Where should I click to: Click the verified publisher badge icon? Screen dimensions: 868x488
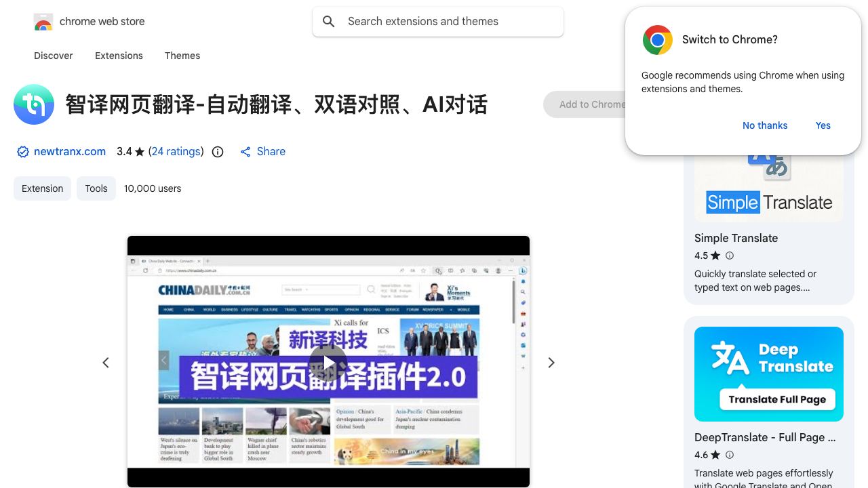tap(23, 152)
